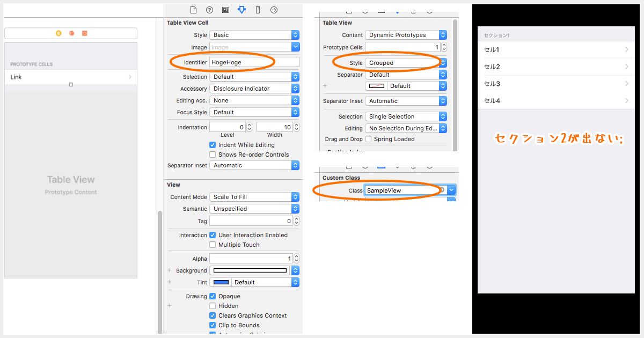Screen dimensions: 644x338
Task: Uncheck Indent While Editing
Action: tap(212, 144)
